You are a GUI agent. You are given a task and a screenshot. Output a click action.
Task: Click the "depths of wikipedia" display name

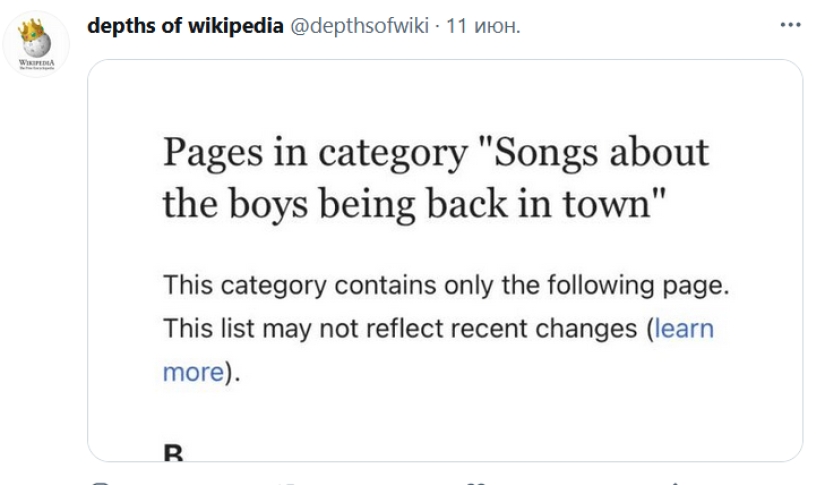tap(186, 26)
